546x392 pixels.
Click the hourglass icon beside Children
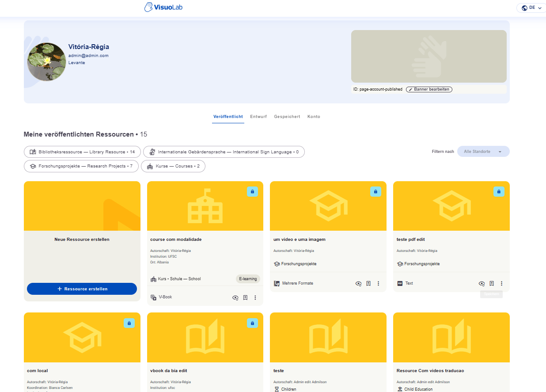coord(277,389)
